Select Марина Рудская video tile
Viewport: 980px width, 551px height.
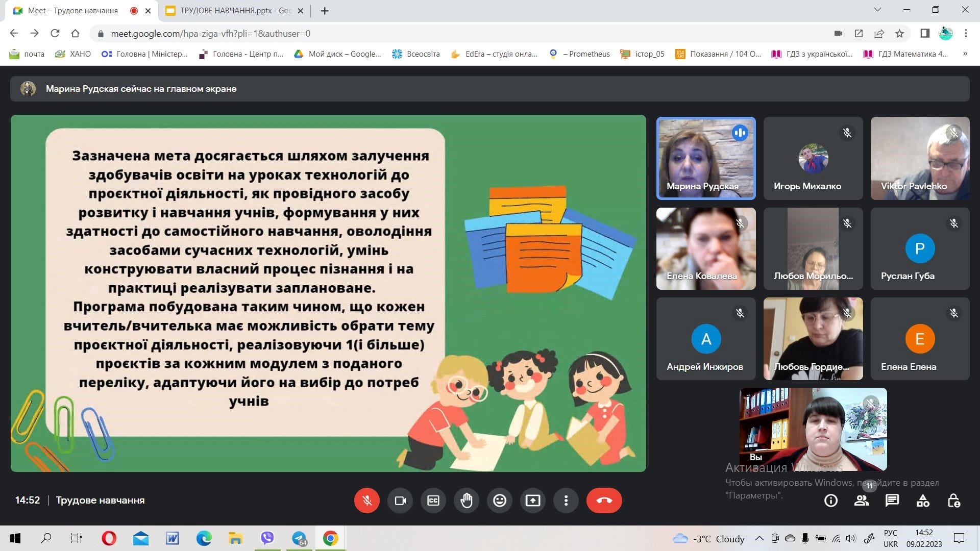[x=706, y=158]
